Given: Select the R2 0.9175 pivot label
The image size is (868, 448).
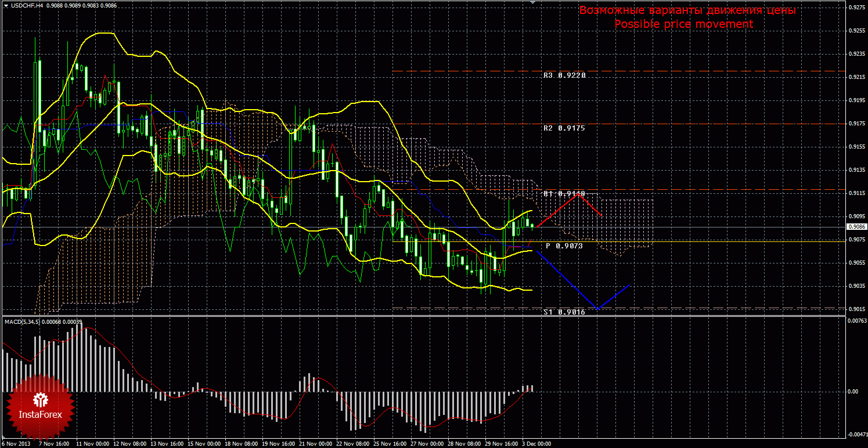Looking at the screenshot, I should pyautogui.click(x=564, y=128).
